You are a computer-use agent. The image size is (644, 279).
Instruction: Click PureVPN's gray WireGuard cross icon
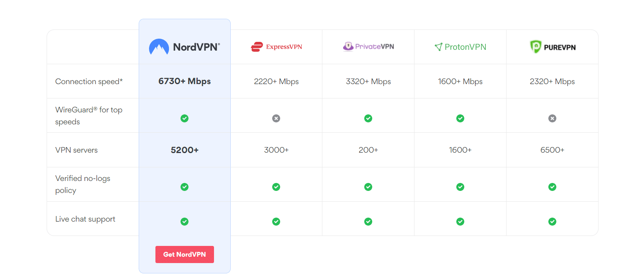point(552,118)
